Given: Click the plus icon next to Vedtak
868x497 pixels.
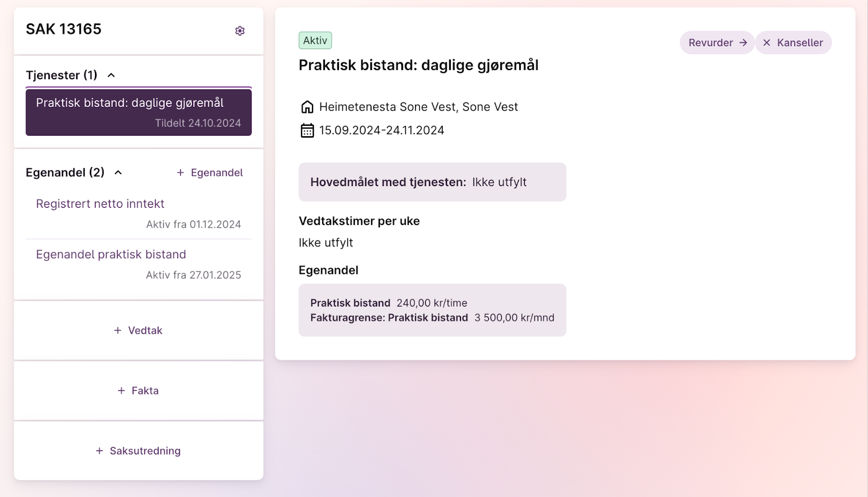Looking at the screenshot, I should (118, 330).
